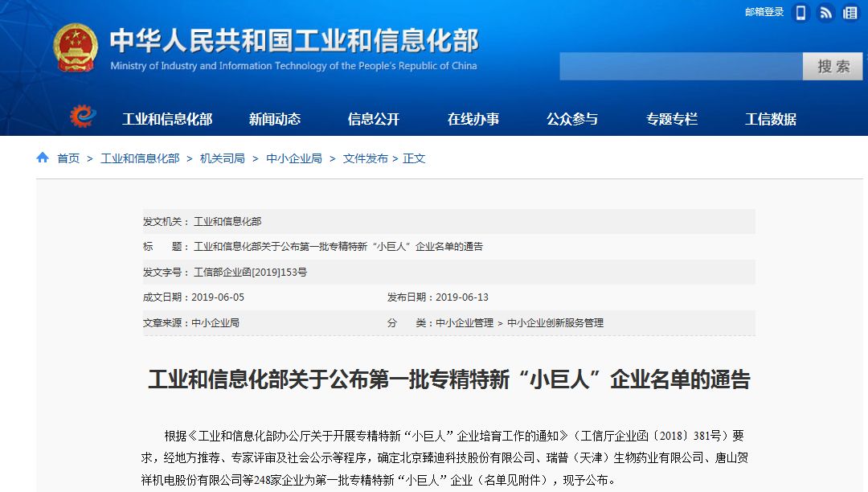Open the mobile version icon

(800, 12)
